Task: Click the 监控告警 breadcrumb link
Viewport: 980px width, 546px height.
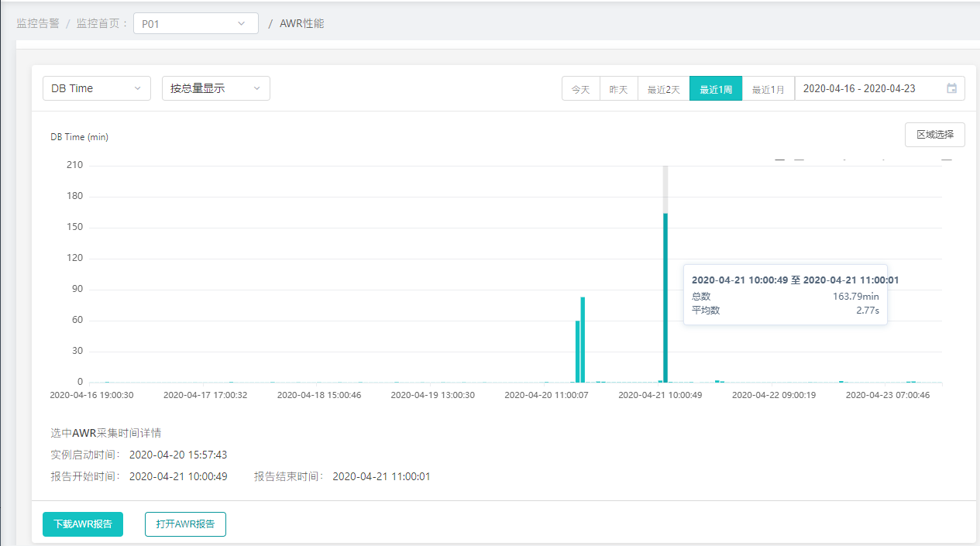Action: point(38,23)
